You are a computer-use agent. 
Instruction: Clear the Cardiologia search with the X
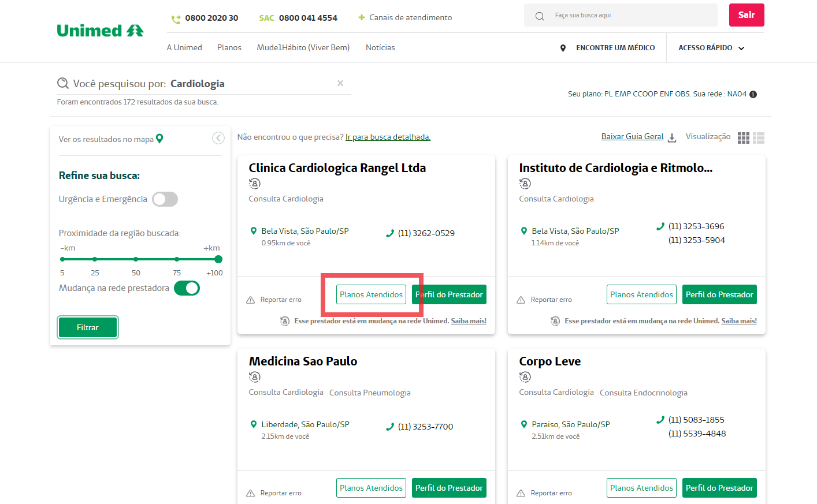tap(340, 83)
